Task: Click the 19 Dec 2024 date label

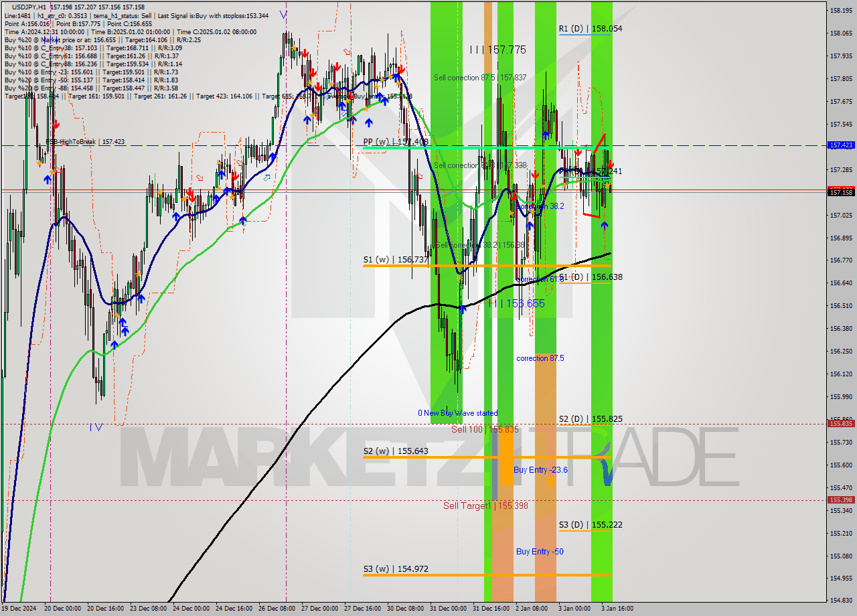Action: coord(19,609)
